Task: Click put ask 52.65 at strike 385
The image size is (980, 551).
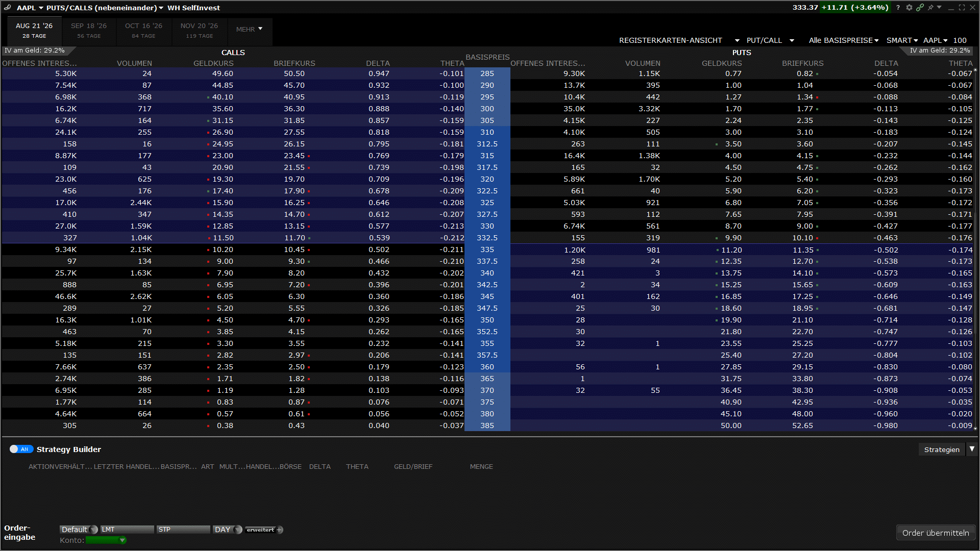Action: (802, 425)
